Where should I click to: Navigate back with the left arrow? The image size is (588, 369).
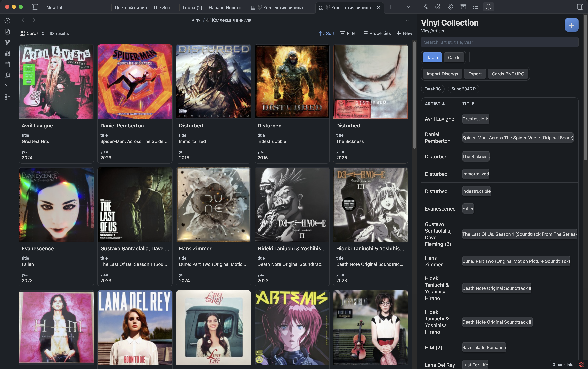(24, 20)
